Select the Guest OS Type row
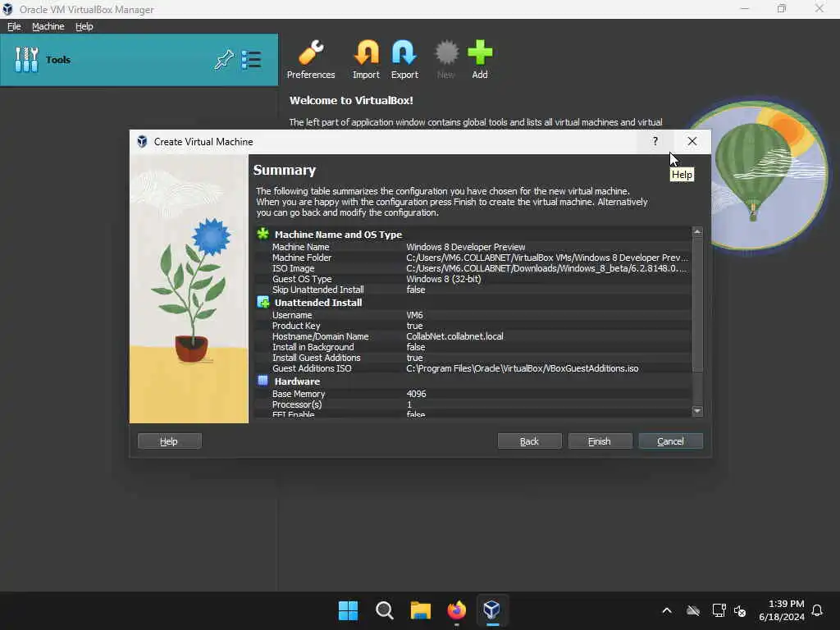840x630 pixels. (x=473, y=279)
